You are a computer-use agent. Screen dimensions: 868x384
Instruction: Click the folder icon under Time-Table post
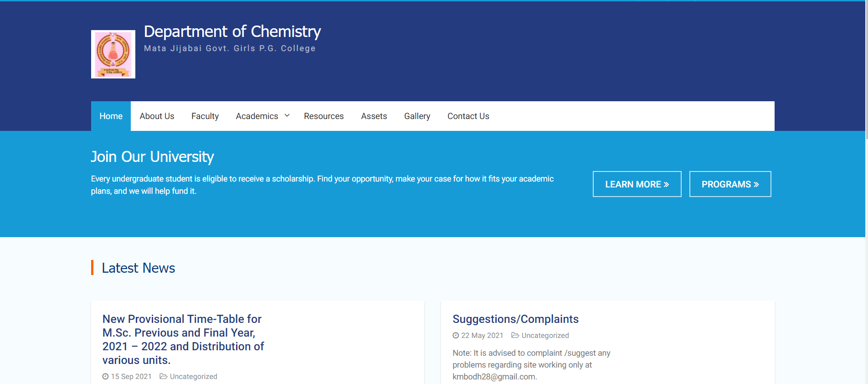tap(163, 377)
